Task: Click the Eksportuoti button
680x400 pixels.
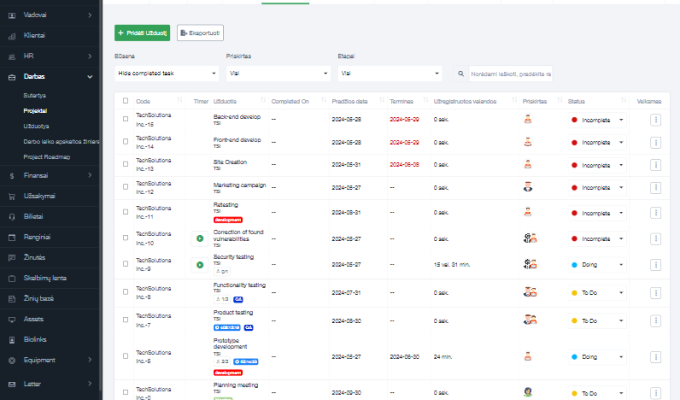Action: [x=200, y=33]
